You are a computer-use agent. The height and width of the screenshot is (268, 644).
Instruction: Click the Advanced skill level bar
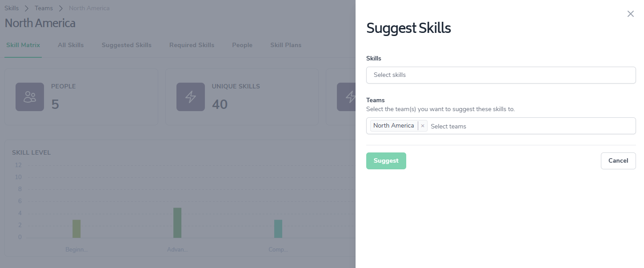(x=177, y=223)
